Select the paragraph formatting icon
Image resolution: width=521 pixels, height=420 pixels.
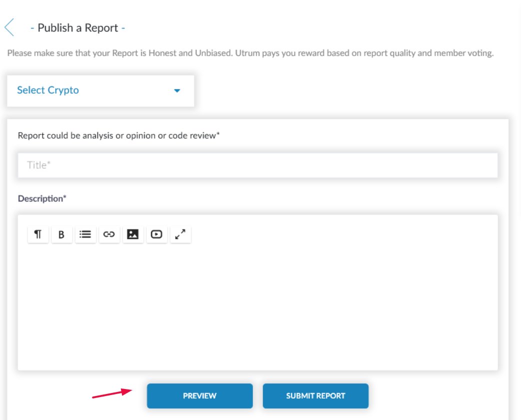(37, 233)
